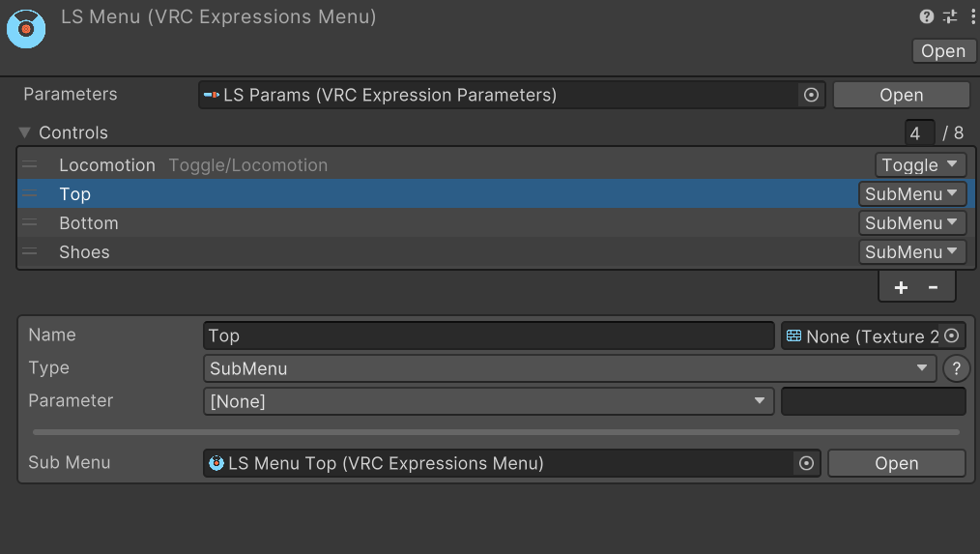The width and height of the screenshot is (980, 554).
Task: Click the question mark help button beside Type
Action: 955,368
